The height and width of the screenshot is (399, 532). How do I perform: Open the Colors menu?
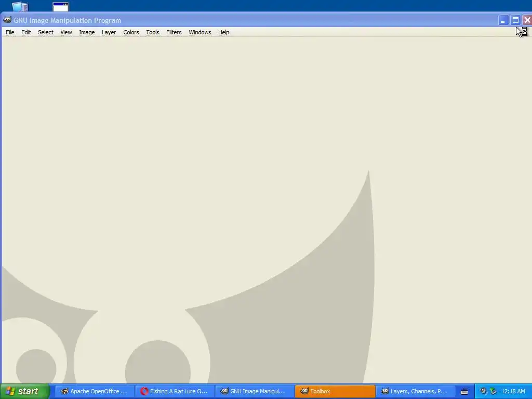click(x=131, y=32)
